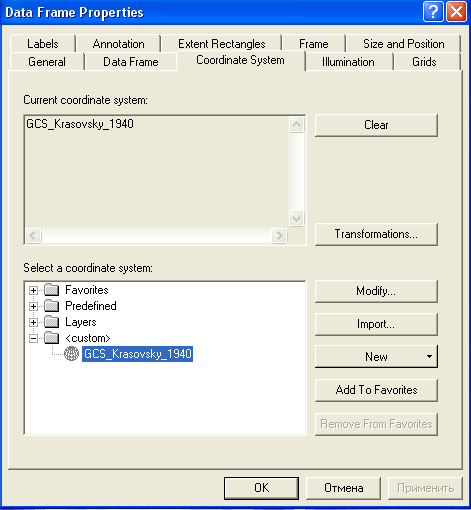Open the Data Frame tab
Screen dimensions: 471x510
click(x=131, y=62)
